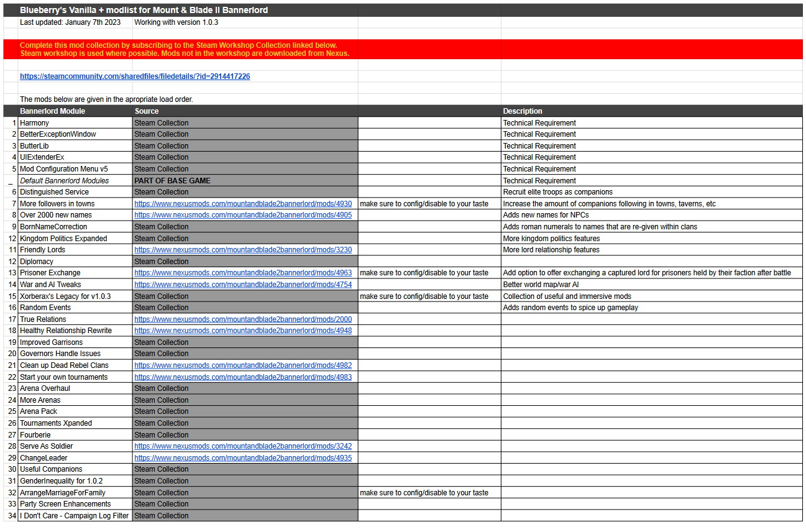Select the "BetterExceptionWindow" cell
The image size is (806, 532).
pyautogui.click(x=75, y=134)
